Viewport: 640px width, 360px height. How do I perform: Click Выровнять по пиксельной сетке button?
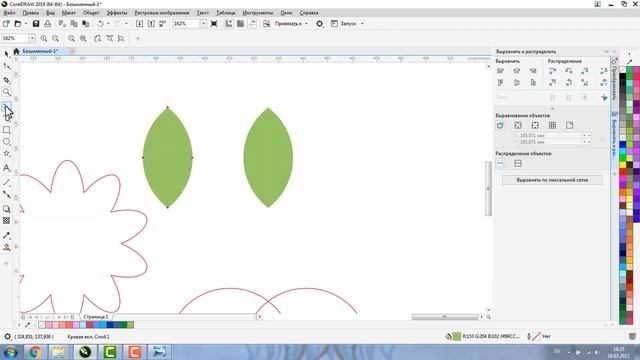552,180
